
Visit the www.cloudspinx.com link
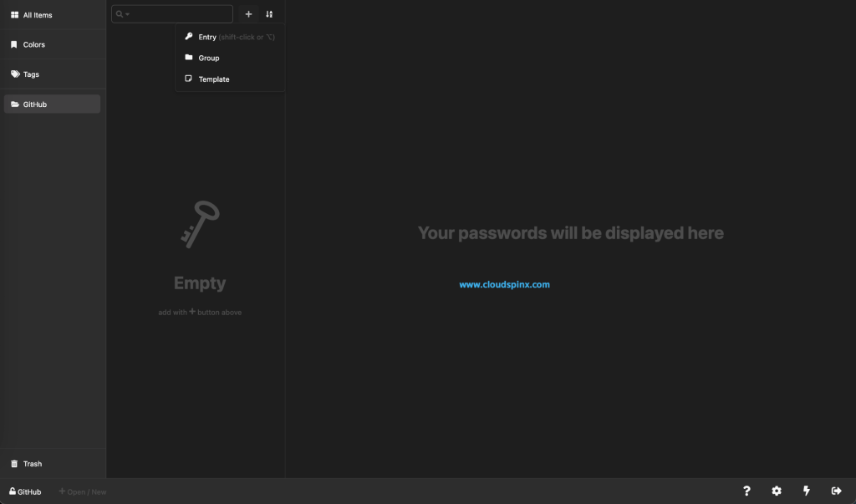tap(504, 283)
